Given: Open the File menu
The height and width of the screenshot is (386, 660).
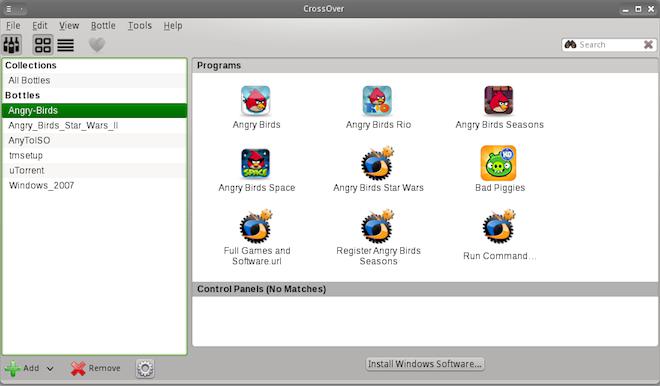Looking at the screenshot, I should pos(13,26).
